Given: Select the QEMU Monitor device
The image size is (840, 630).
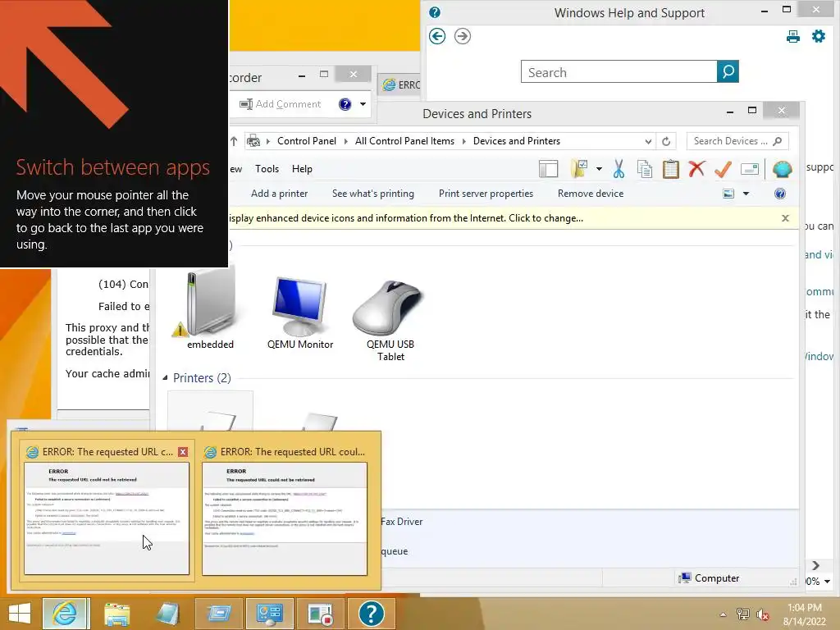Looking at the screenshot, I should tap(300, 314).
